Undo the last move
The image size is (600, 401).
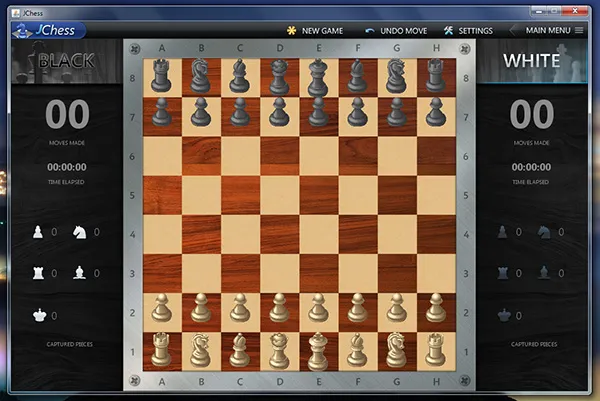pyautogui.click(x=397, y=31)
